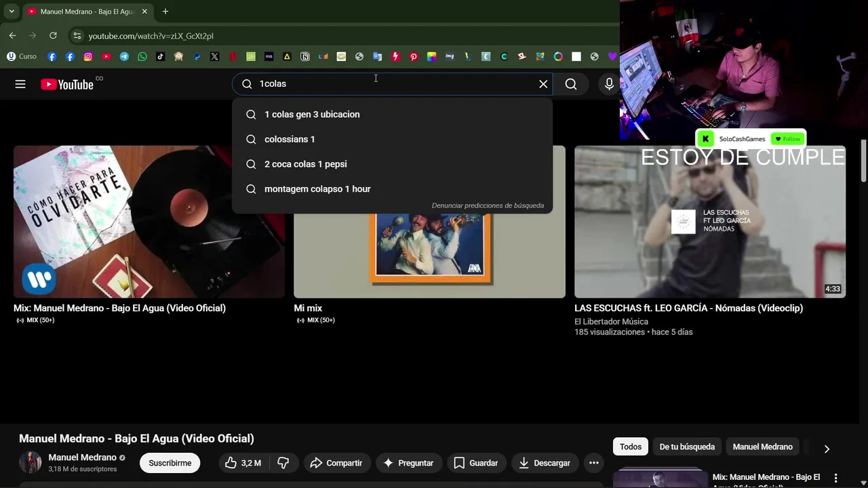
Task: Open the Manuel Medrano channel name
Action: (x=82, y=457)
